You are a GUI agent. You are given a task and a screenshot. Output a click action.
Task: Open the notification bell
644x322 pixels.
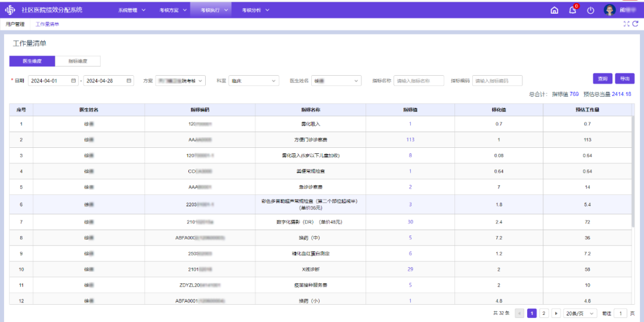(572, 10)
